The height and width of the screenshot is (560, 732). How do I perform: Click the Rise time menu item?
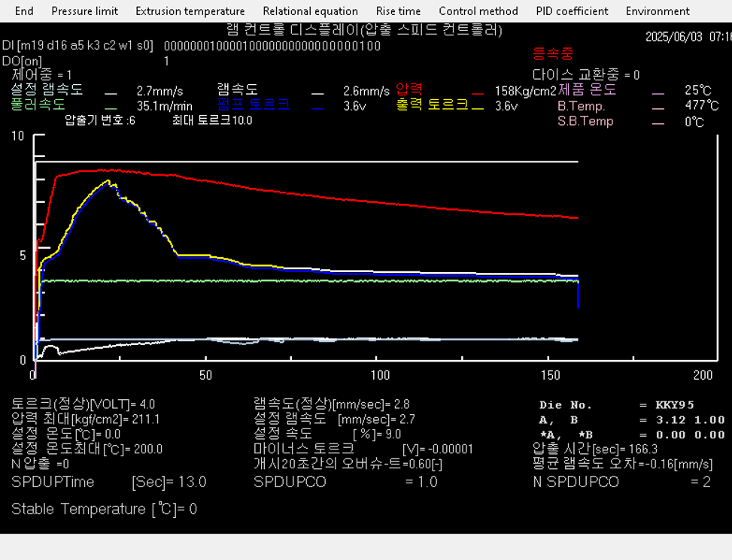pos(398,11)
